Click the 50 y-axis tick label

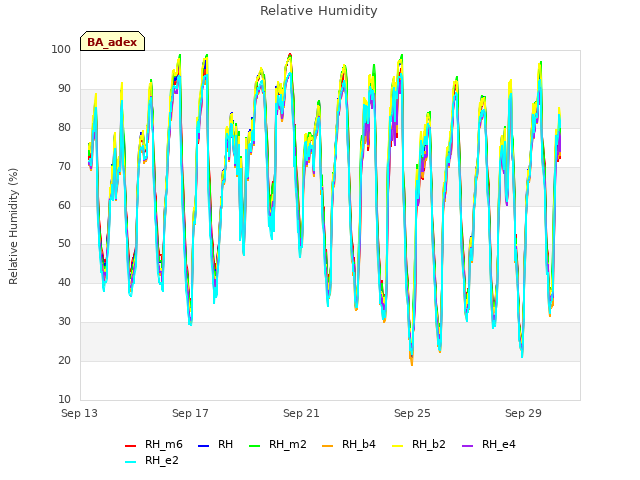[64, 244]
